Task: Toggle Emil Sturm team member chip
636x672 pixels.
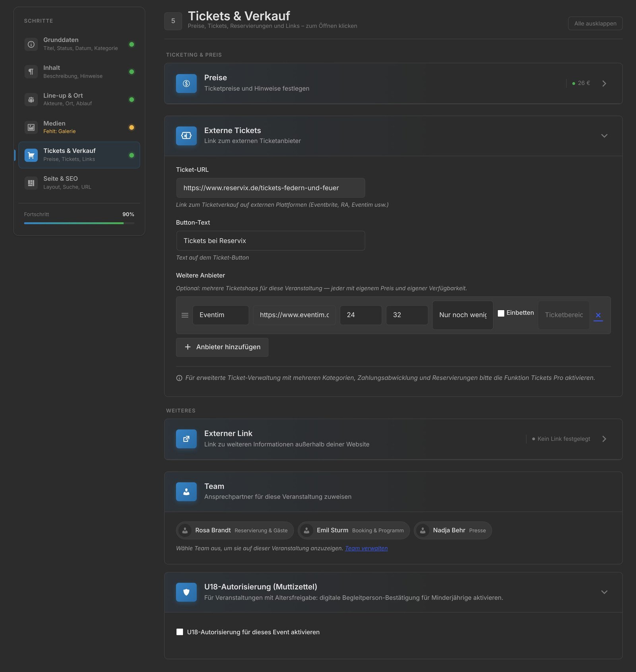Action: (x=354, y=530)
